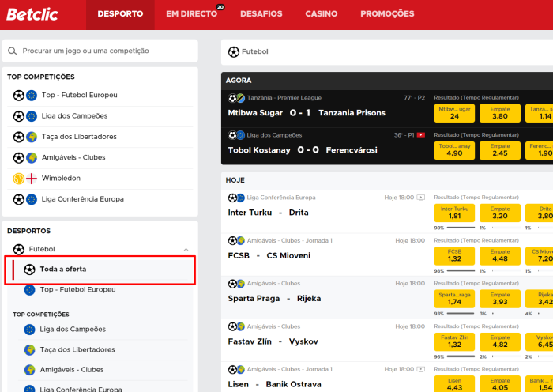Click the football icon in the Futebol header

point(234,52)
